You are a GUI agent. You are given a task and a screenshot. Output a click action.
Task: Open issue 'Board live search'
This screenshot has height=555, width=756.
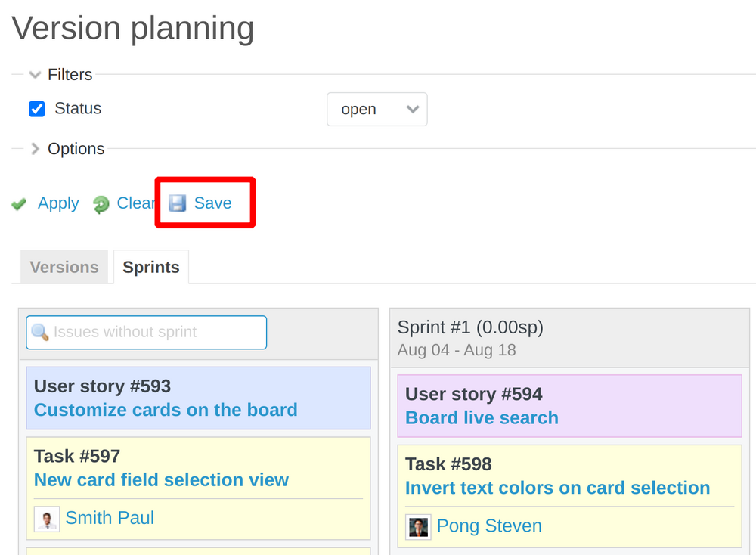tap(482, 417)
